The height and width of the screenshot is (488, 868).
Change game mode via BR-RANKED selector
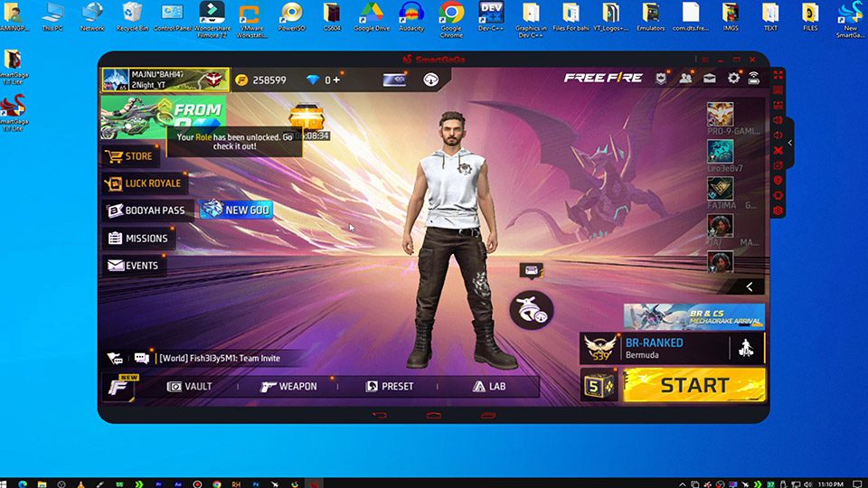click(x=655, y=349)
